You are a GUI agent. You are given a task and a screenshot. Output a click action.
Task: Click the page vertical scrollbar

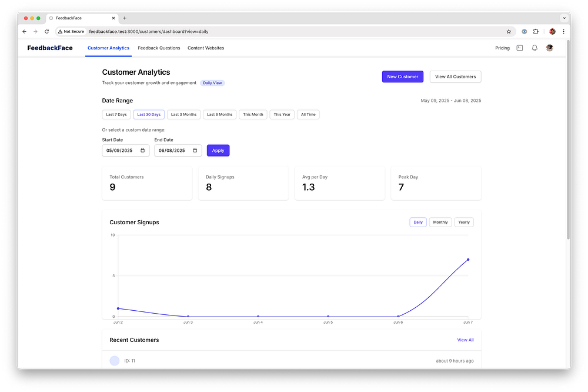[x=568, y=139]
